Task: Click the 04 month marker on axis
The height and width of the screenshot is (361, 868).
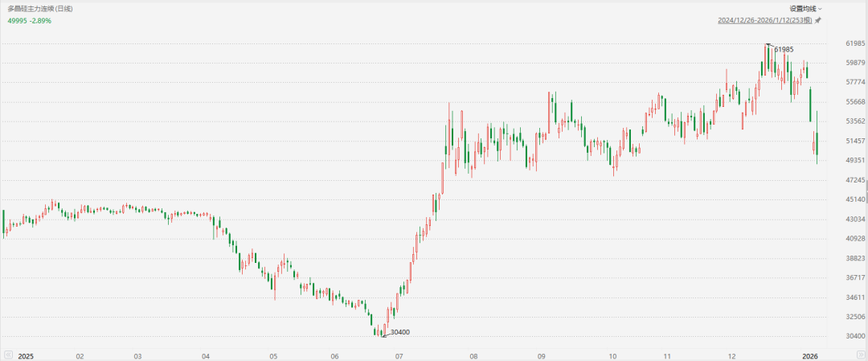Action: [206, 355]
